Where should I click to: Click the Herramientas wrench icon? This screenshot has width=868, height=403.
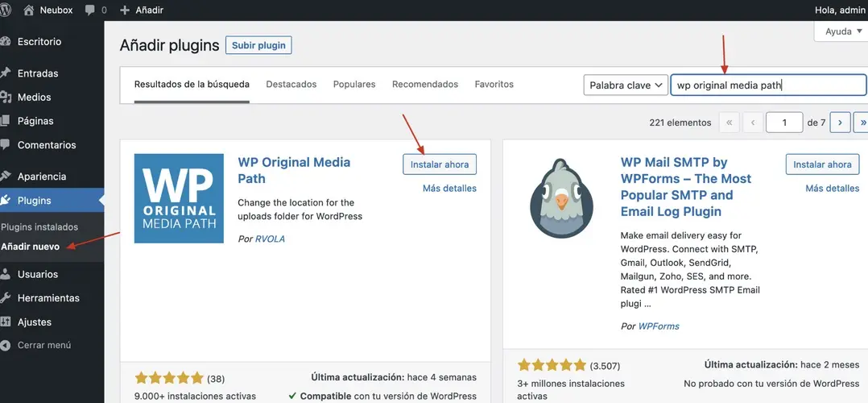click(6, 297)
